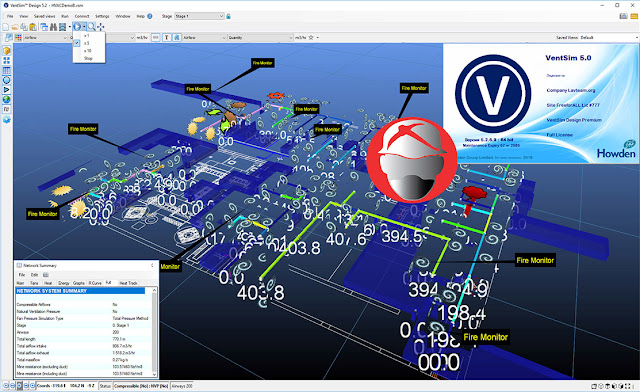640x392 pixels.
Task: Click the blue help question icon
Action: tap(150, 16)
